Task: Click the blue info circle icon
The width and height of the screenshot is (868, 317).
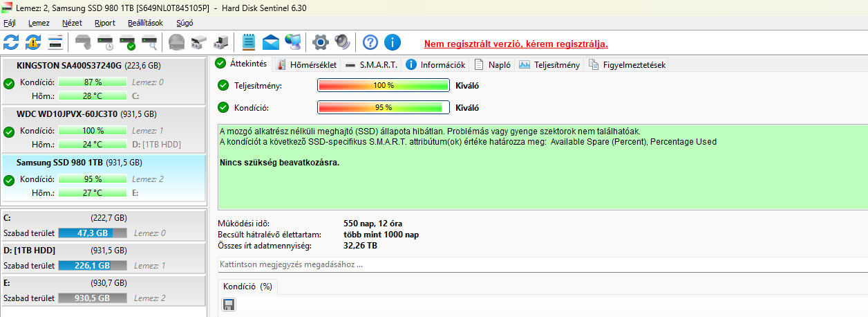Action: point(393,42)
